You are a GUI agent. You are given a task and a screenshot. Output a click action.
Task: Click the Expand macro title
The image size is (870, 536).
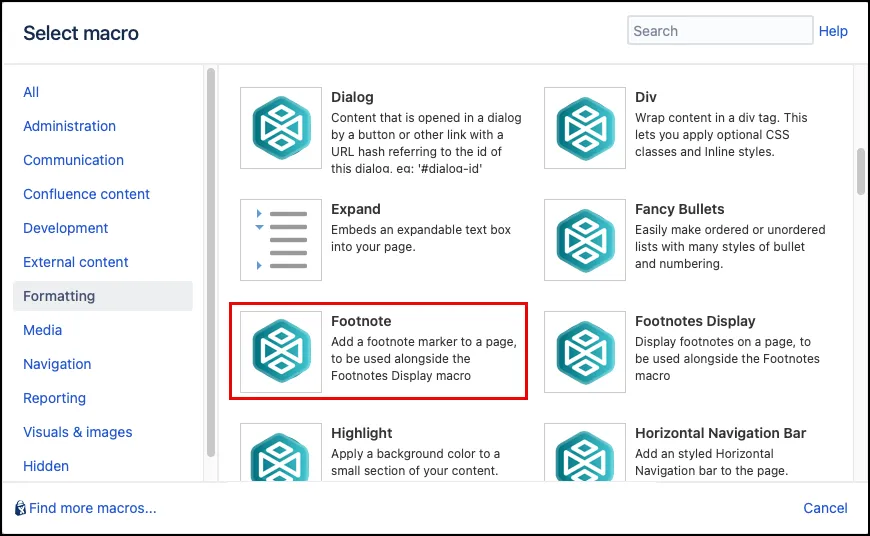click(x=356, y=209)
